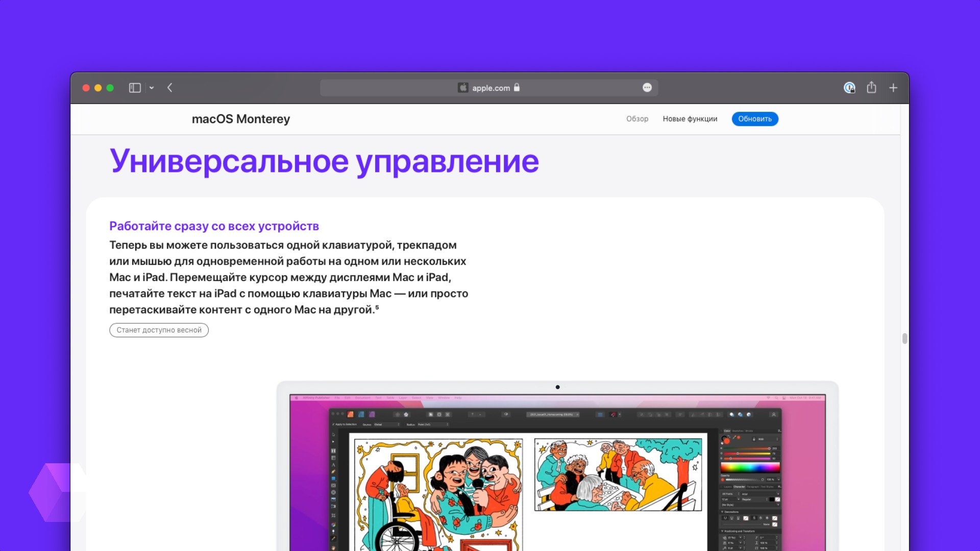This screenshot has height=551, width=980.
Task: Click the Станет доступно весной badge
Action: coord(159,330)
